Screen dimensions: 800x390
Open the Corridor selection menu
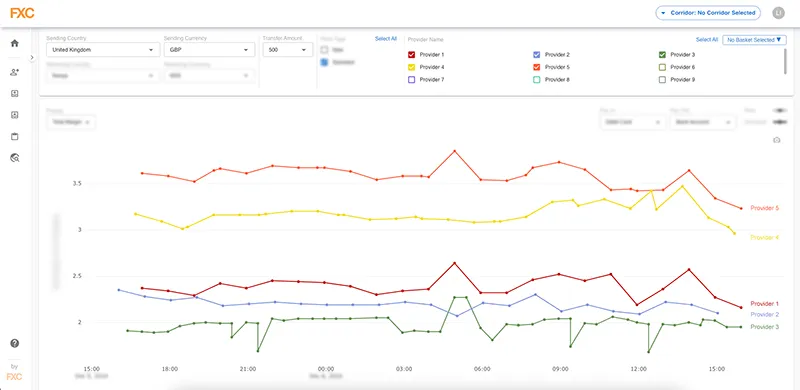(x=708, y=13)
